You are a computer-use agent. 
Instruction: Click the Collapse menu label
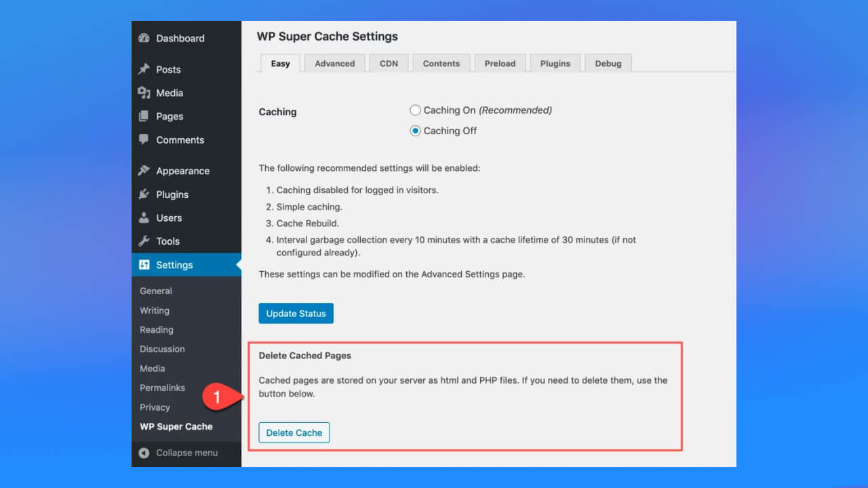pyautogui.click(x=187, y=453)
